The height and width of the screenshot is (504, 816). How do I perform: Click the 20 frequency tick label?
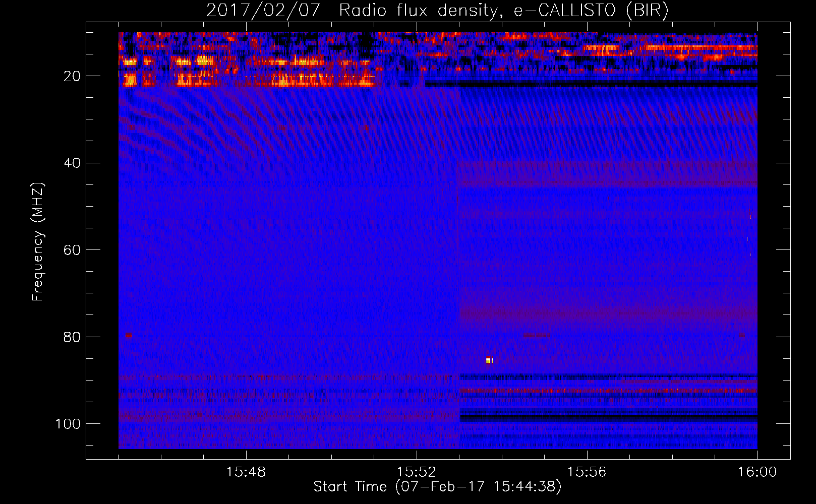(72, 76)
